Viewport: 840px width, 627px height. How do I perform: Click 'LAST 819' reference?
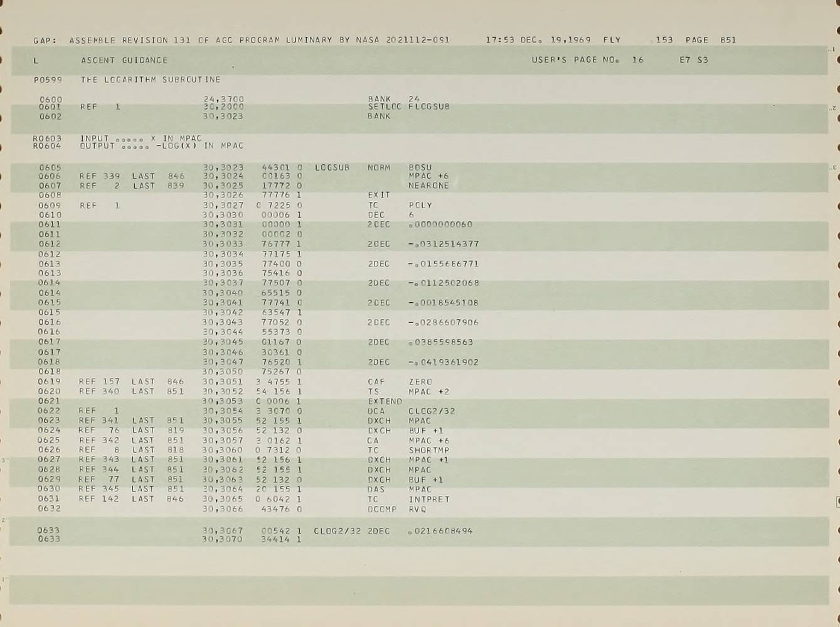click(x=158, y=431)
